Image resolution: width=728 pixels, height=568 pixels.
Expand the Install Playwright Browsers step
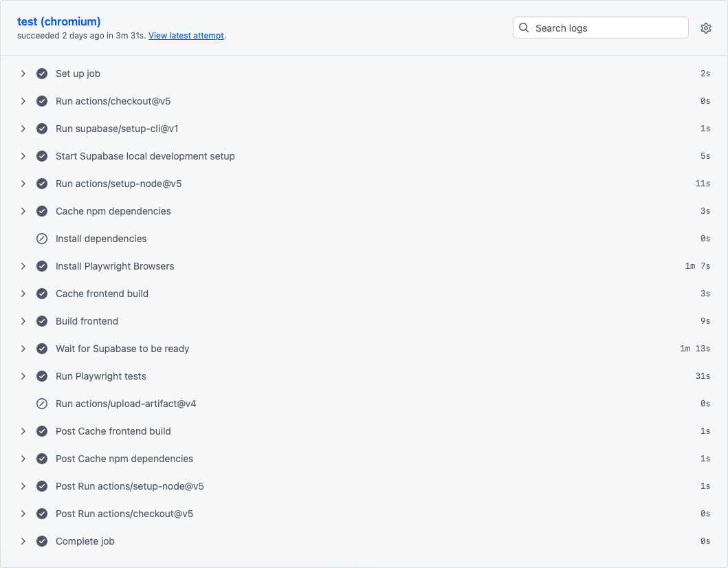23,265
